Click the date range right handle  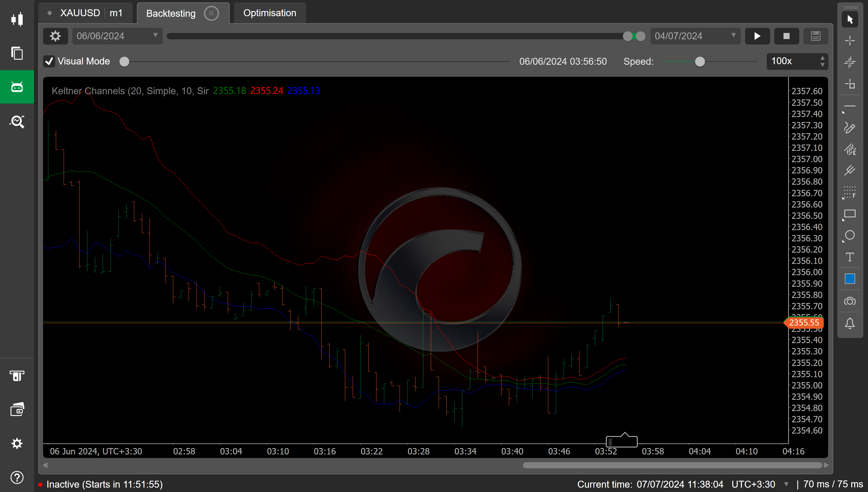(x=640, y=36)
